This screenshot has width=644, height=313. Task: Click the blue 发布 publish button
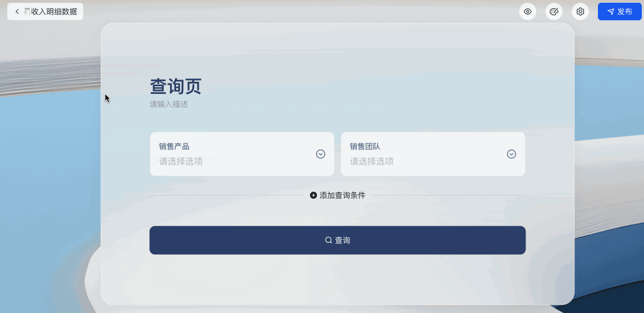(x=619, y=12)
